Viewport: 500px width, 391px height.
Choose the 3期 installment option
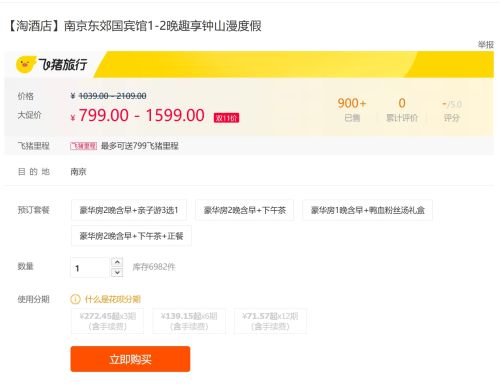(x=107, y=321)
